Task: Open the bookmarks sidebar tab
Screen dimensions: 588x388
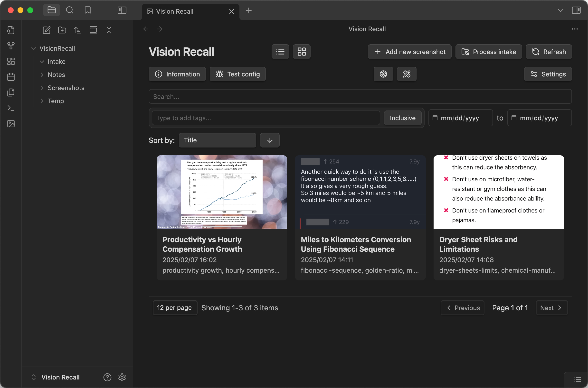Action: click(88, 10)
